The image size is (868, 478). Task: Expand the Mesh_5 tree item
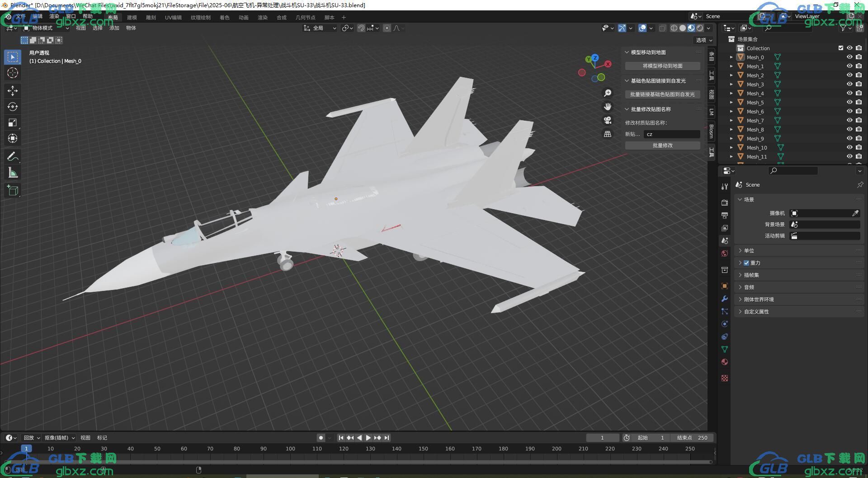(x=731, y=102)
